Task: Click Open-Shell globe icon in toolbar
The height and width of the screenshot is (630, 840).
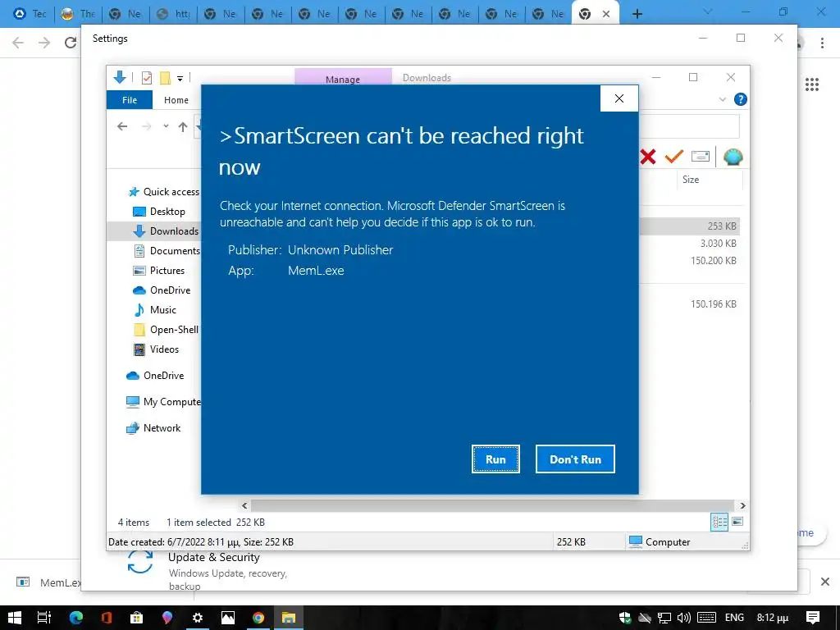Action: (733, 157)
